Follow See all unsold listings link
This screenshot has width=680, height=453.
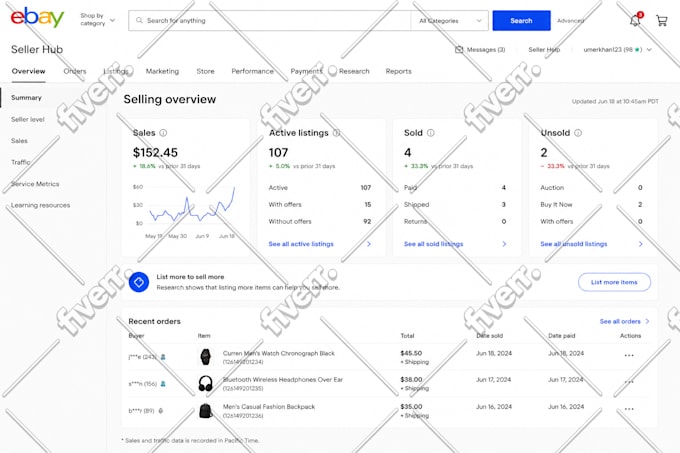[x=573, y=244]
